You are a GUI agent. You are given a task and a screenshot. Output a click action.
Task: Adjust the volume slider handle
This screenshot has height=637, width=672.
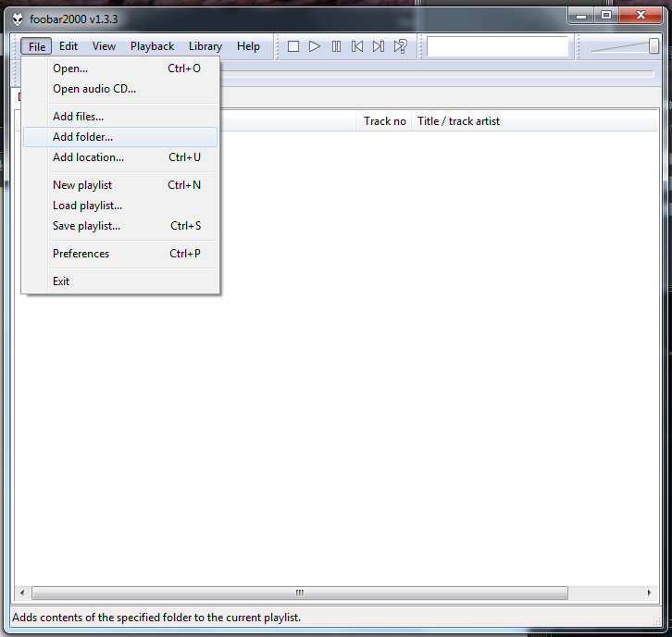pos(653,46)
